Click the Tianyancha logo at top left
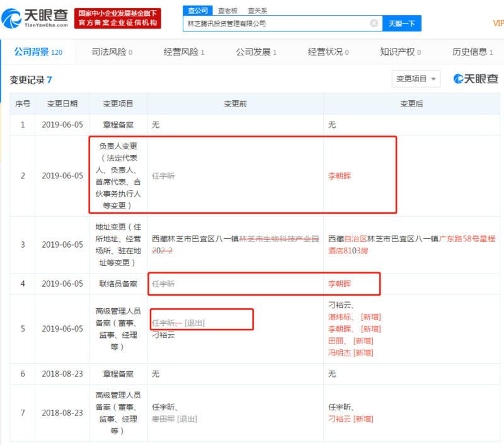Screen dimensions: 504x445 (35, 18)
